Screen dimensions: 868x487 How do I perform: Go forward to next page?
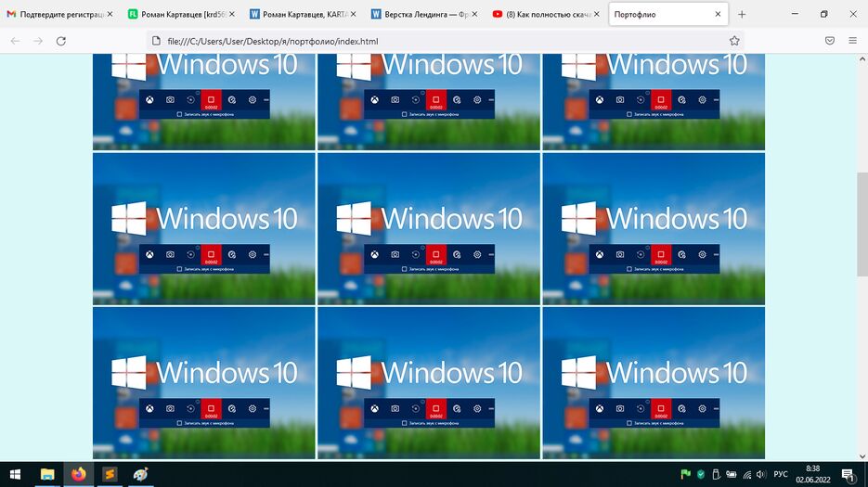click(x=38, y=41)
